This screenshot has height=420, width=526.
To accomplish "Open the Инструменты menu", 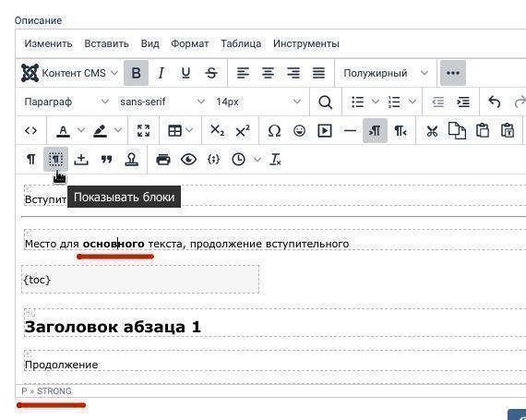I will point(306,43).
